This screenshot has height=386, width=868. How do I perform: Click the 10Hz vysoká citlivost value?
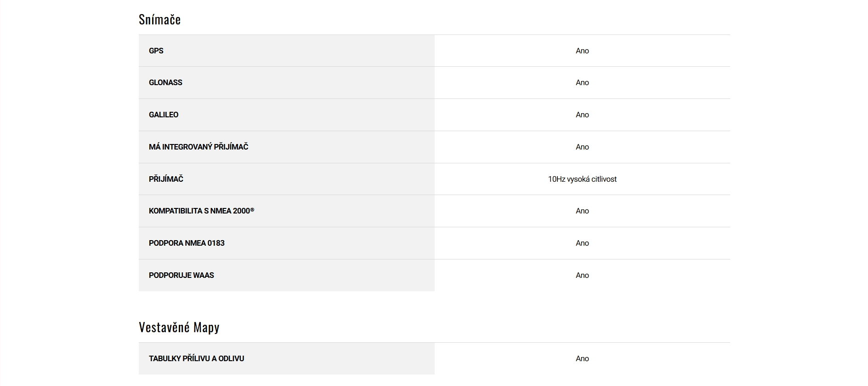coord(582,179)
